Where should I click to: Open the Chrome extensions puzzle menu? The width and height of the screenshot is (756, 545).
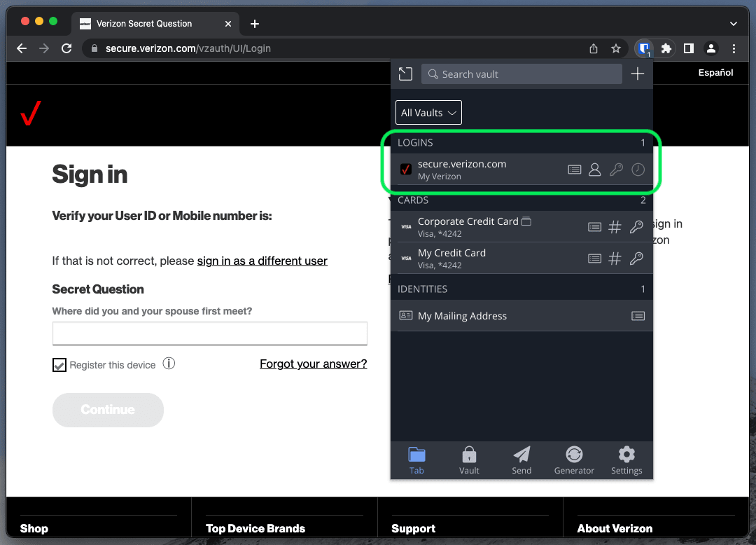coord(666,48)
